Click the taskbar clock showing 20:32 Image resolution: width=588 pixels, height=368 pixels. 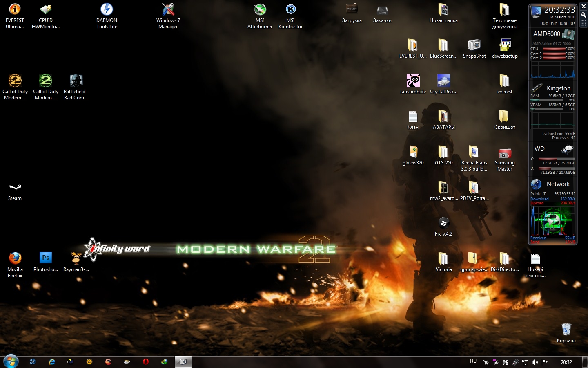click(x=566, y=362)
